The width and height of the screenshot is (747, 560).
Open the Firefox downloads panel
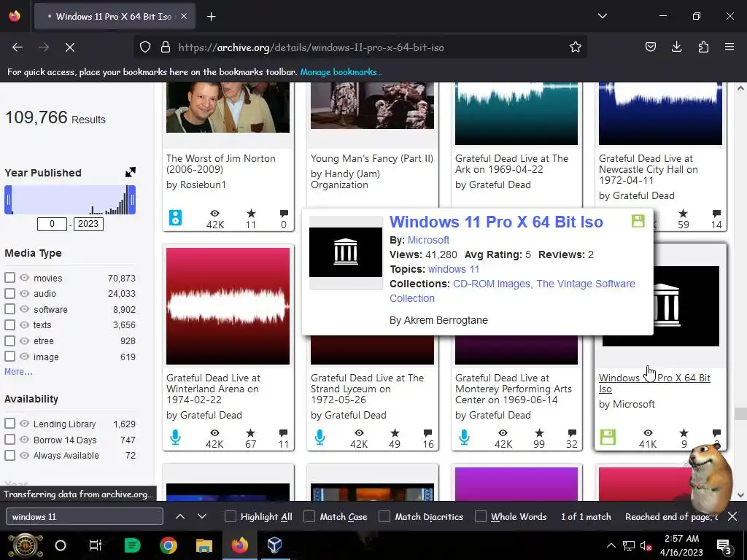[676, 47]
